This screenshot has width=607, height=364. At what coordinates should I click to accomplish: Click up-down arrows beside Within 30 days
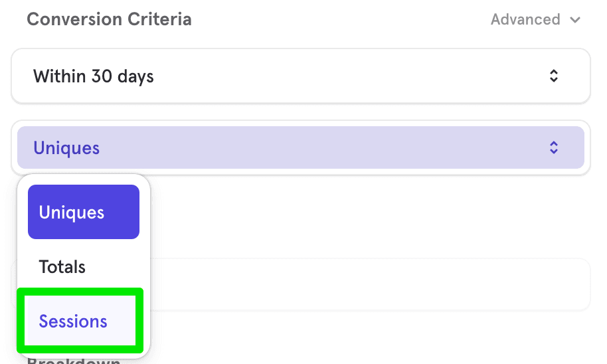pyautogui.click(x=554, y=76)
